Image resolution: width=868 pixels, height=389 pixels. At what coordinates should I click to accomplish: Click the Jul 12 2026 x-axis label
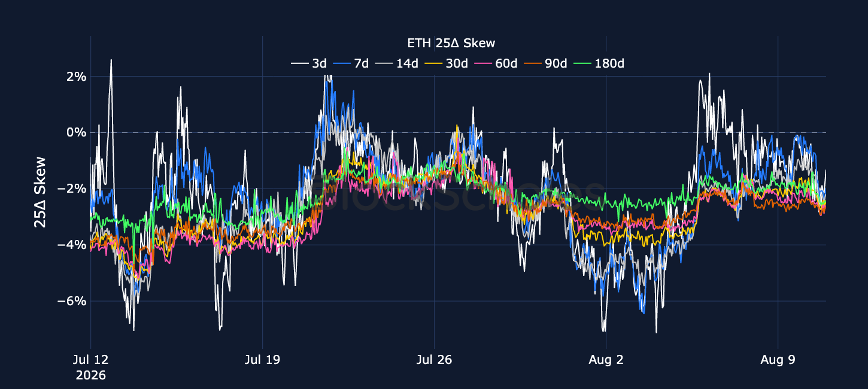91,367
